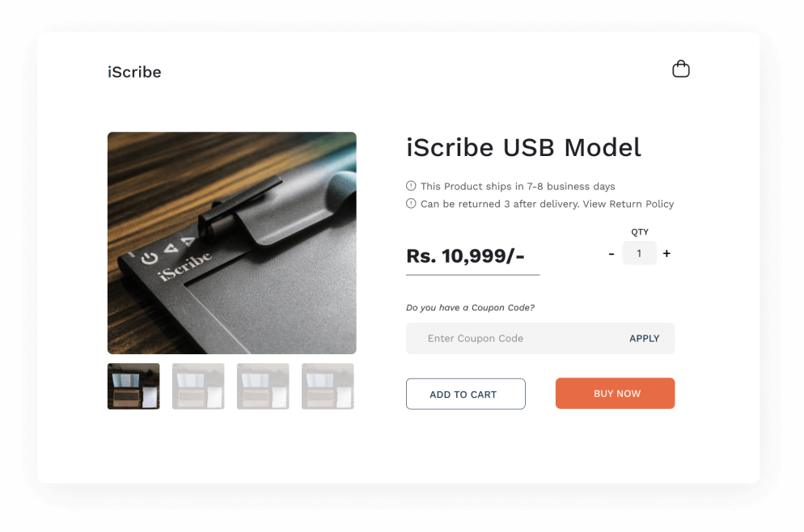Apply the coupon code

[x=644, y=338]
